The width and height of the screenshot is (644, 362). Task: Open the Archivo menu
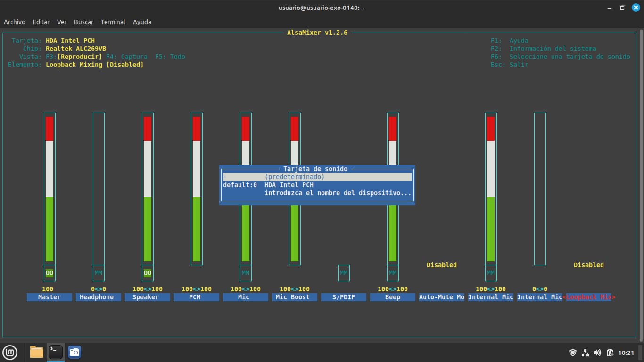coord(15,22)
